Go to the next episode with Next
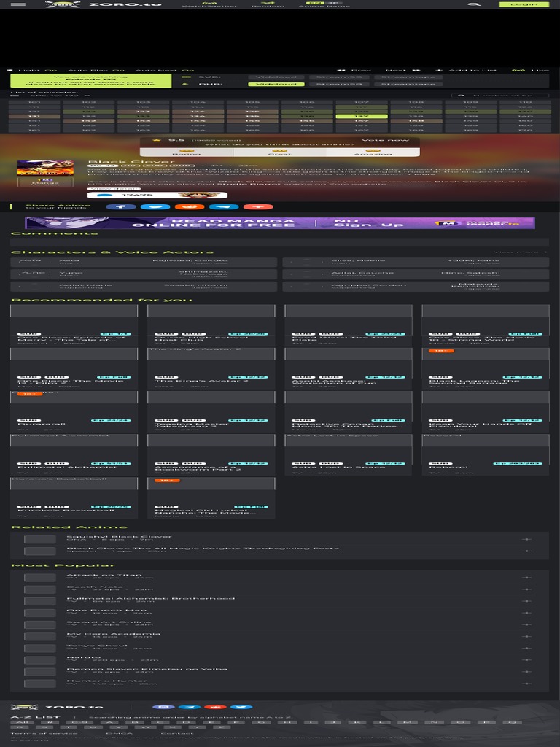The width and height of the screenshot is (560, 747). [403, 70]
